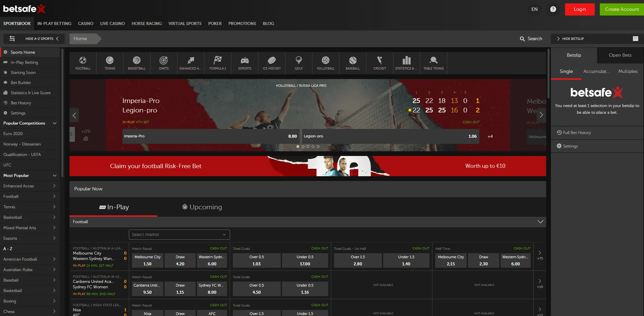644x316 pixels.
Task: Bet on Imperia-Pro at 8.00
Action: [x=211, y=136]
